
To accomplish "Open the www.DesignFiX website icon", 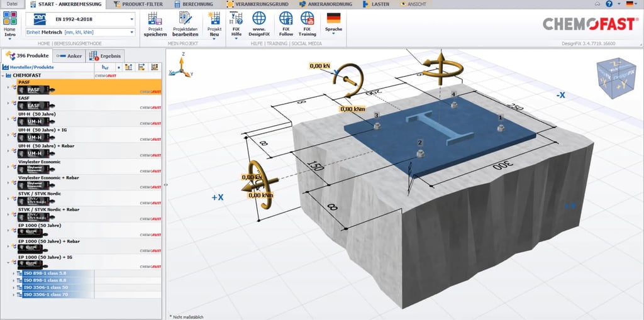I will (x=259, y=19).
